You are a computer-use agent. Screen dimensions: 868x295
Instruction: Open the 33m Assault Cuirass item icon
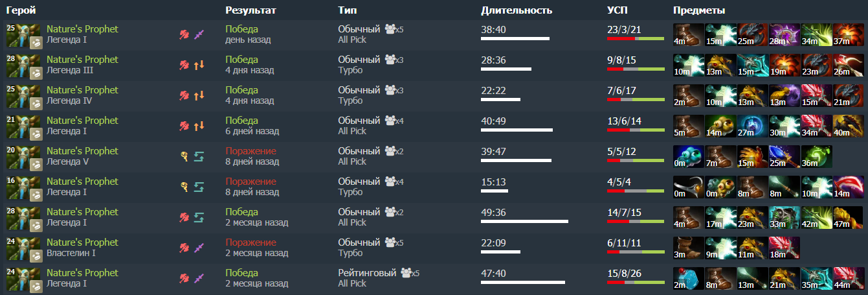point(784,217)
